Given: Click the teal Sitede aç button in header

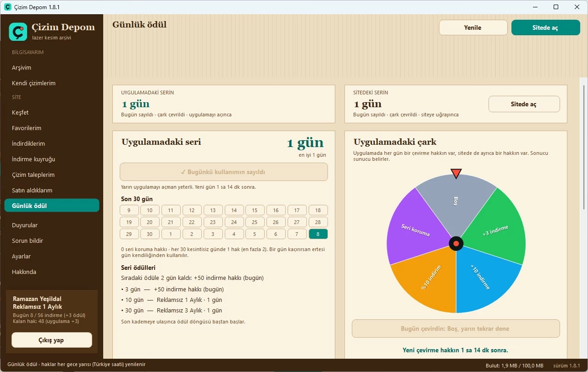Looking at the screenshot, I should pos(545,27).
